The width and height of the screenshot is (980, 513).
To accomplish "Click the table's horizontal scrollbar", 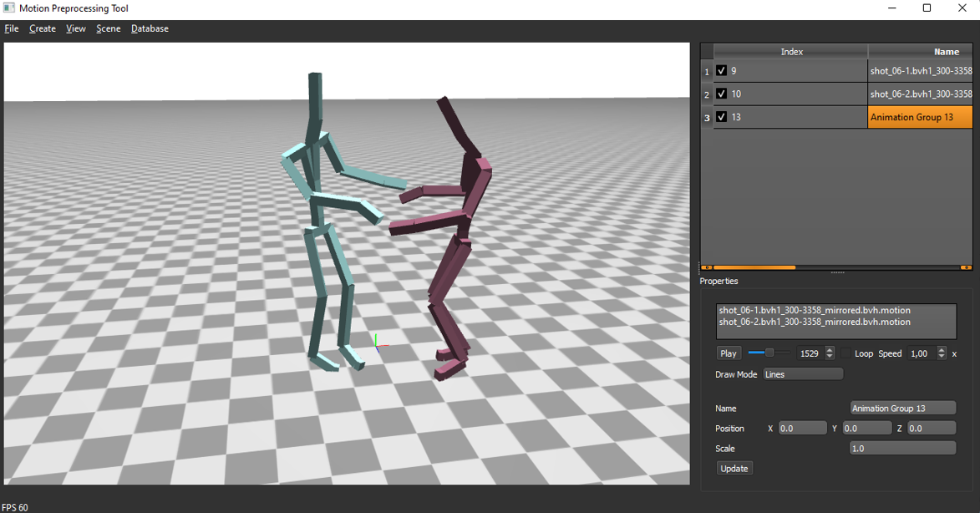I will click(754, 267).
